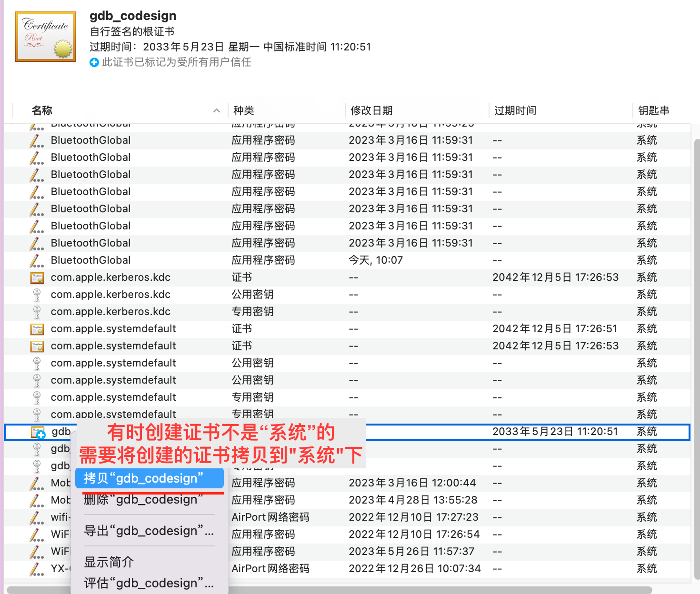This screenshot has width=700, height=594.
Task: Select 导出"gdb_codesign"… menu entry
Action: click(149, 531)
